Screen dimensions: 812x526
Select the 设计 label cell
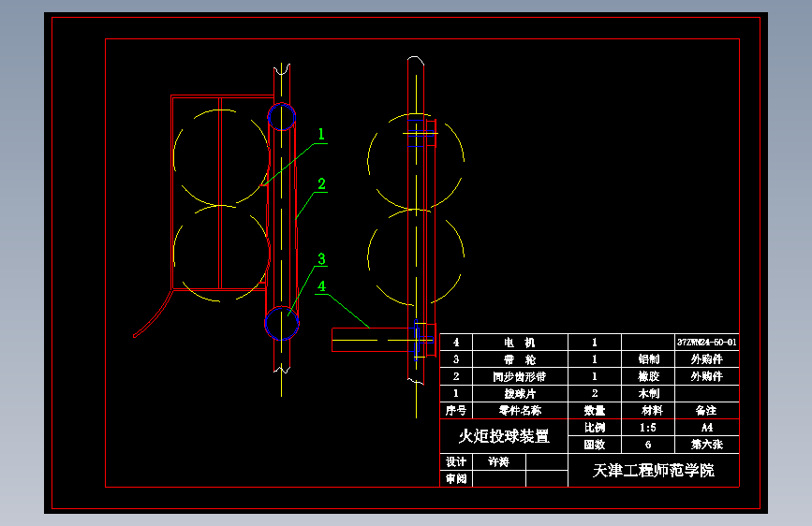click(x=456, y=461)
